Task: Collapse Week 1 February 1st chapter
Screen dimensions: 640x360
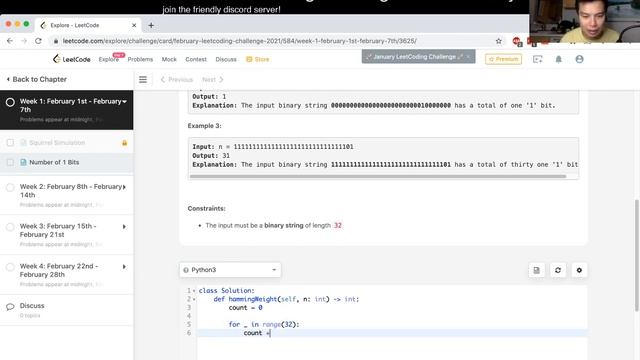Action: tap(124, 101)
